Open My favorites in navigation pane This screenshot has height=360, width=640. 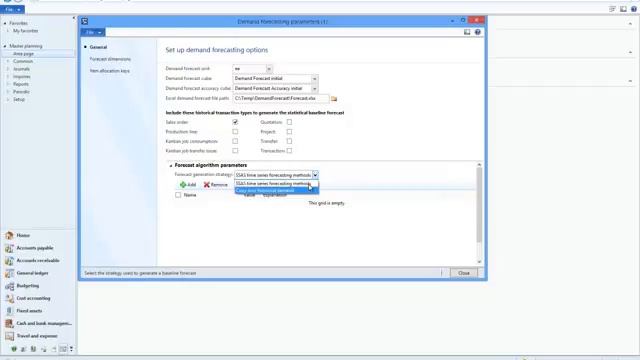pos(25,31)
